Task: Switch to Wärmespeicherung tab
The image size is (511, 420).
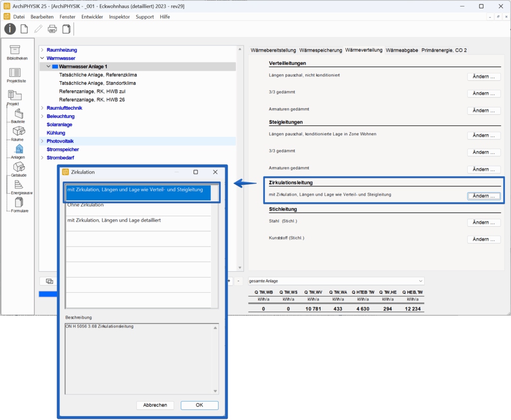Action: (x=321, y=50)
